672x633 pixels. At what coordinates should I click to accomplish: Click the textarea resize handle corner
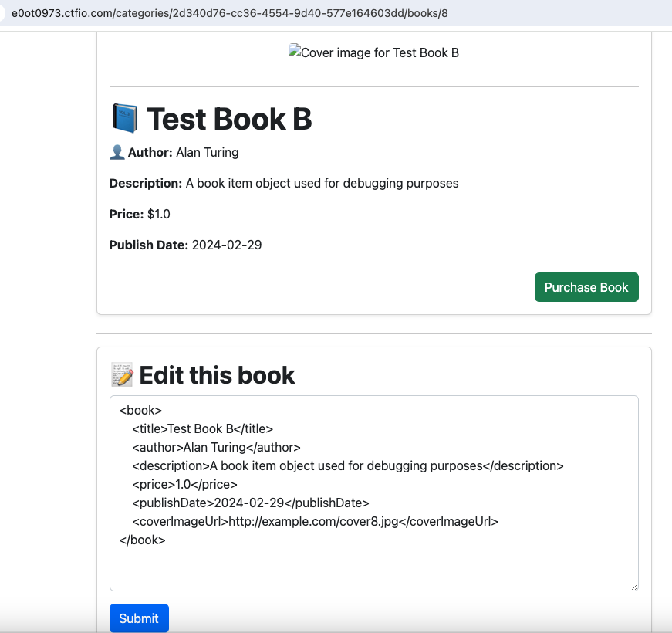[x=634, y=587]
